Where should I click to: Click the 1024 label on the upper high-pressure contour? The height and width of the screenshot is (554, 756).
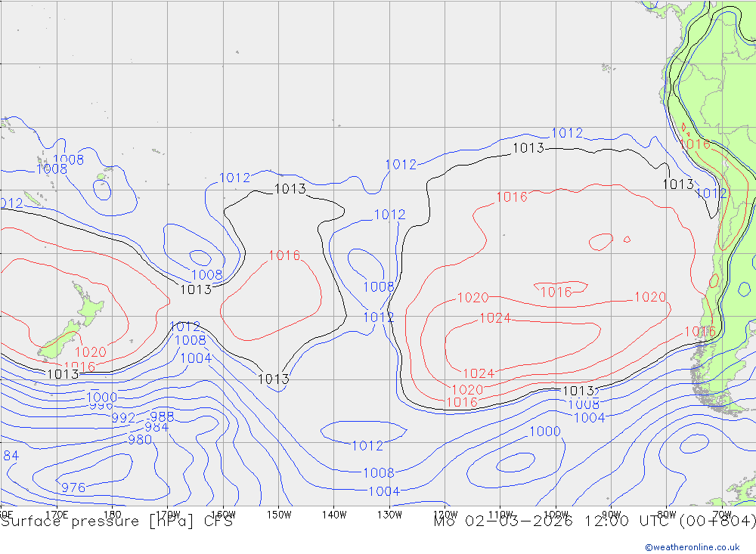[x=495, y=318]
